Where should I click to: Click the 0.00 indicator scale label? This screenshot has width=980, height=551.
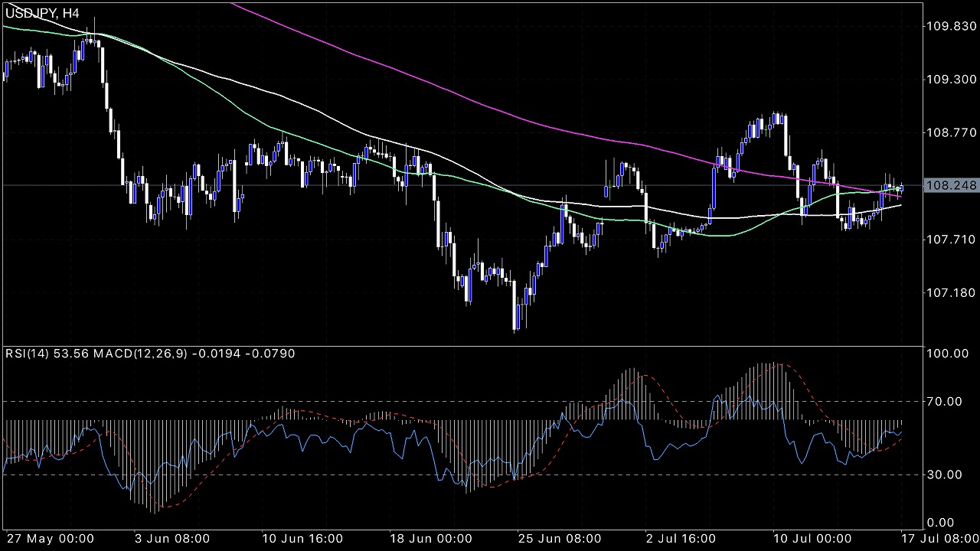(939, 523)
